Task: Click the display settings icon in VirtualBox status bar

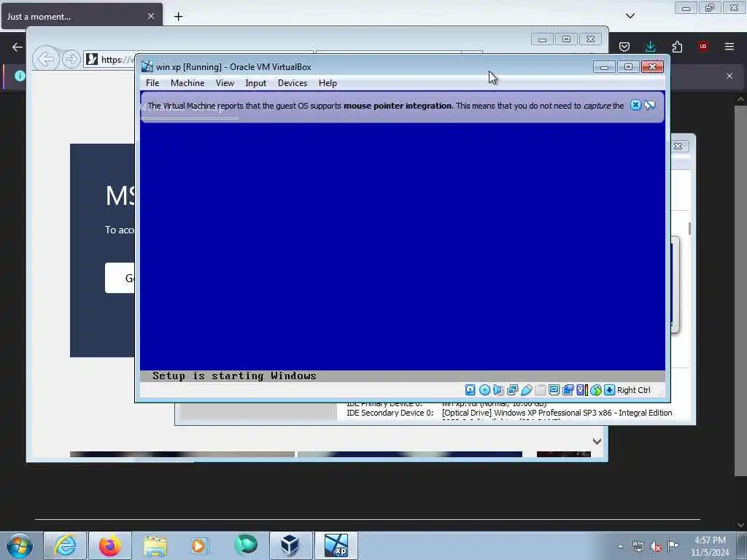Action: pos(554,390)
